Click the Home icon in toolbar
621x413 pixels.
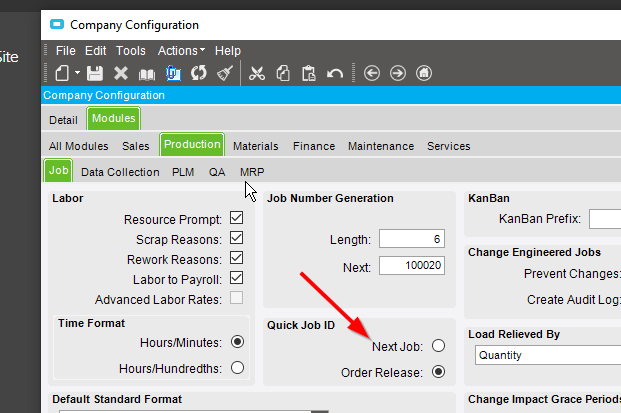coord(424,73)
